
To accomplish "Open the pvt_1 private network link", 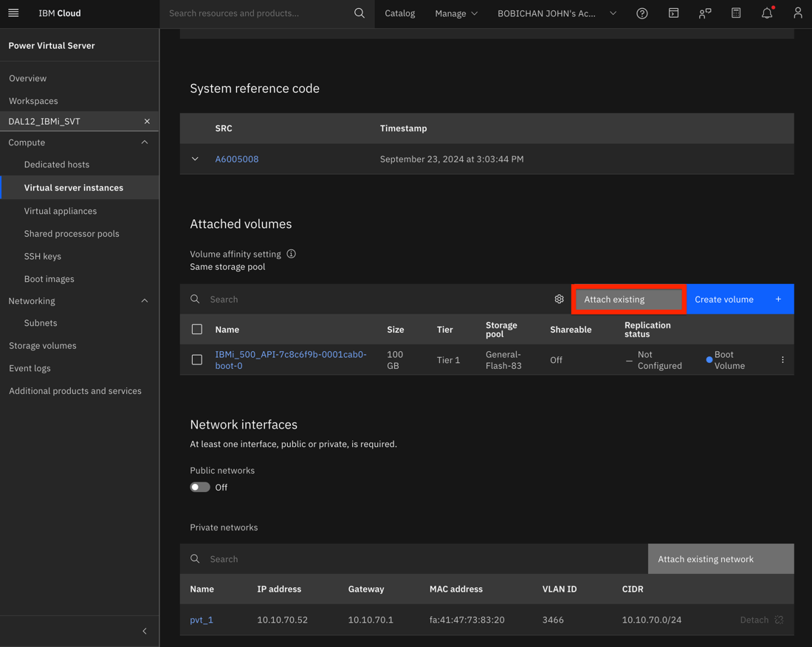I will pyautogui.click(x=201, y=620).
